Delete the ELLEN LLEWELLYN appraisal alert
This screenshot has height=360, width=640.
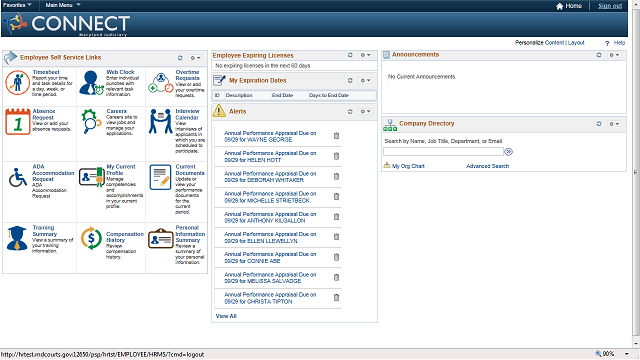coord(336,237)
